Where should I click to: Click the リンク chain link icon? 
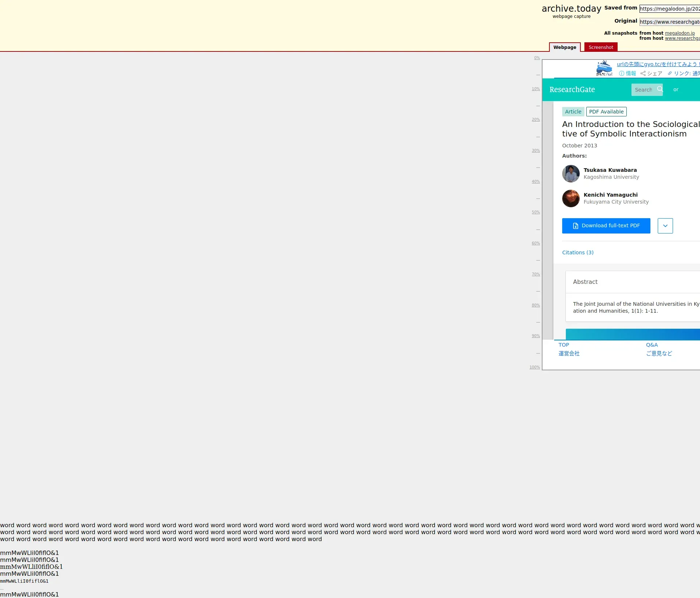[670, 73]
